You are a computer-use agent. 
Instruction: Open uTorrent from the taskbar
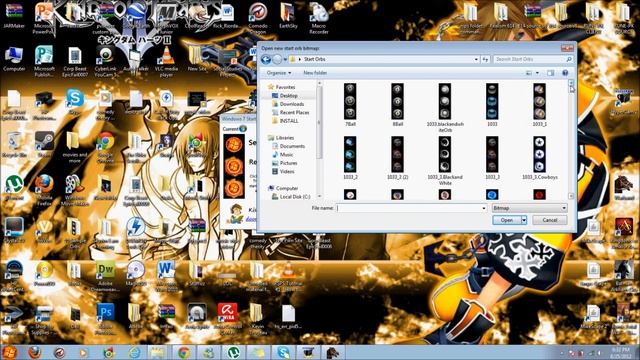pos(233,352)
